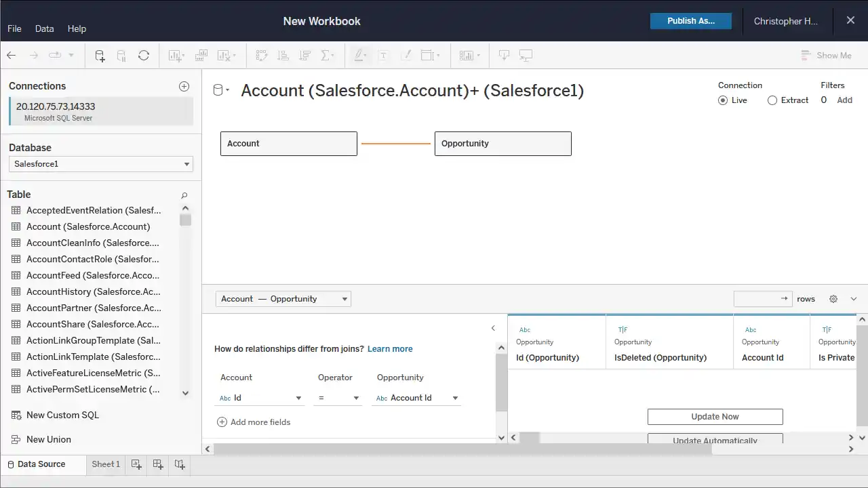This screenshot has width=868, height=488.
Task: Click the New Data Source toolbar icon
Action: pos(100,56)
